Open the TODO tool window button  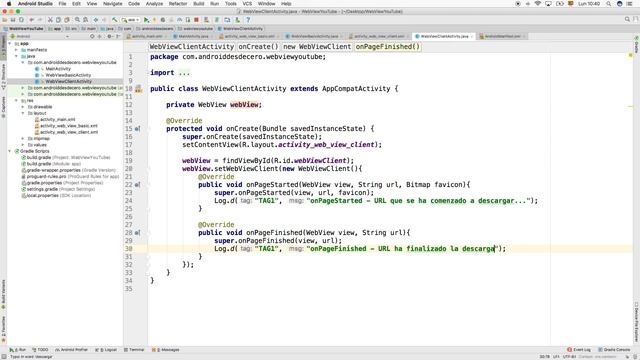tap(40, 350)
